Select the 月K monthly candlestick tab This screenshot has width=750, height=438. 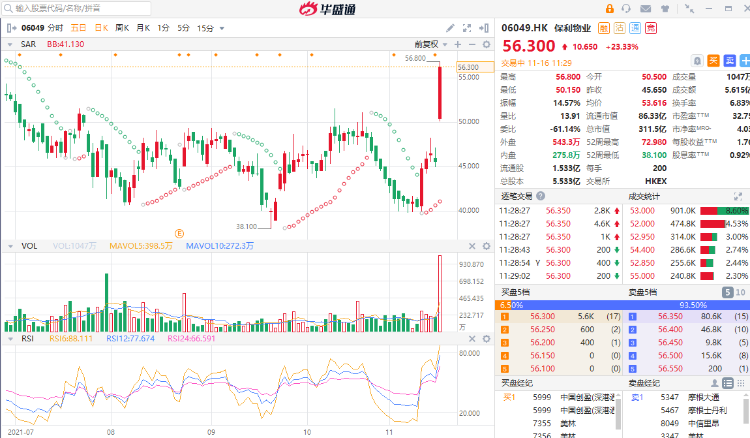(x=143, y=28)
